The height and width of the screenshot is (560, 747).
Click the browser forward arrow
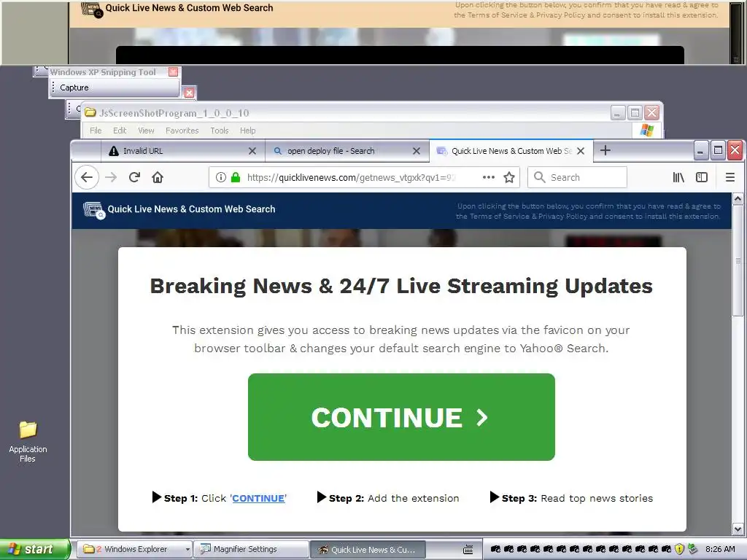[111, 177]
